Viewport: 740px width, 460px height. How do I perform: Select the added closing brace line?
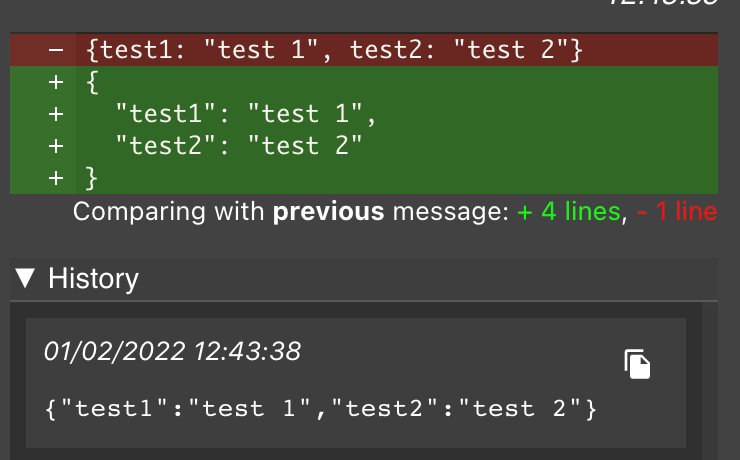[364, 177]
